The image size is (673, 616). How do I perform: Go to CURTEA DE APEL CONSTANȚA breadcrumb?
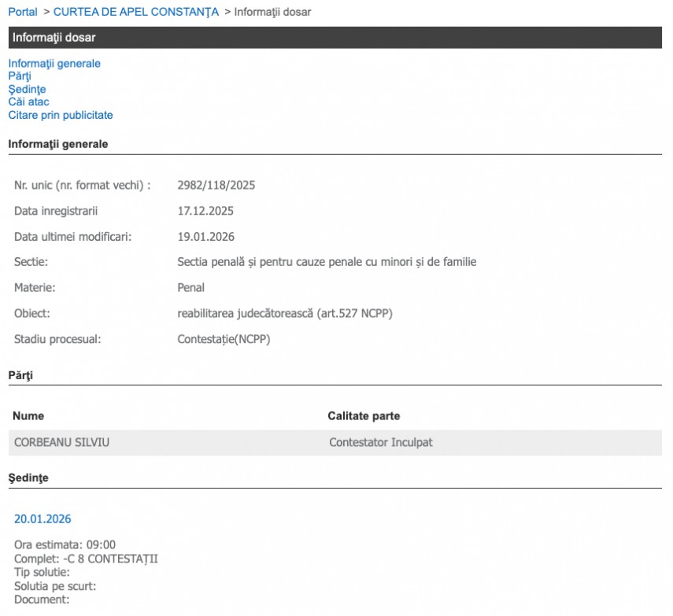click(x=135, y=12)
